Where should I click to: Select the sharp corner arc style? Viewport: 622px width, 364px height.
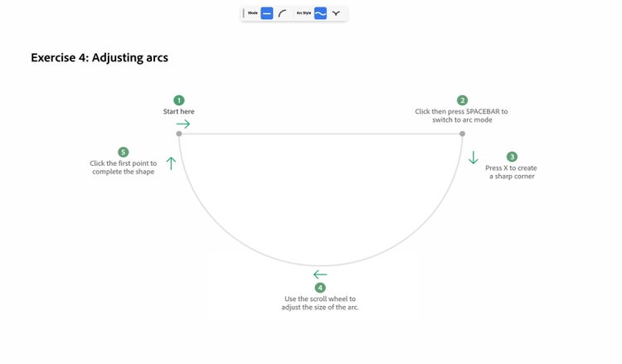pos(336,13)
